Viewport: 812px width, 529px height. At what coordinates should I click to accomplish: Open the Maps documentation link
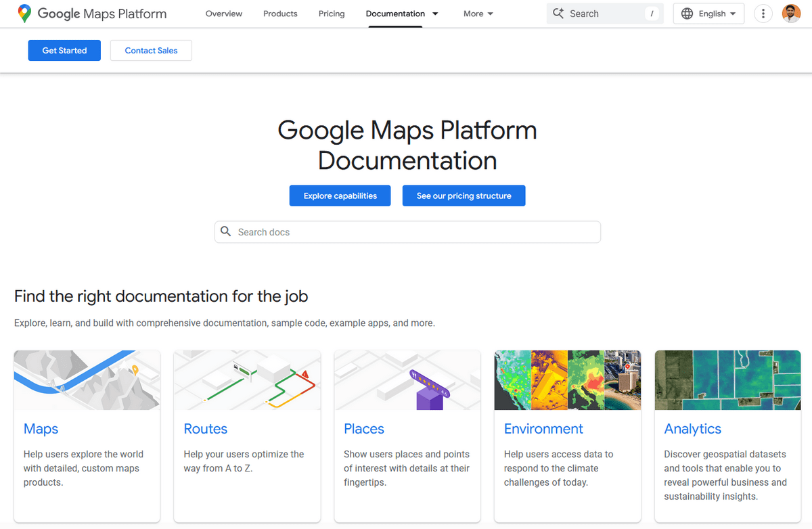point(41,429)
